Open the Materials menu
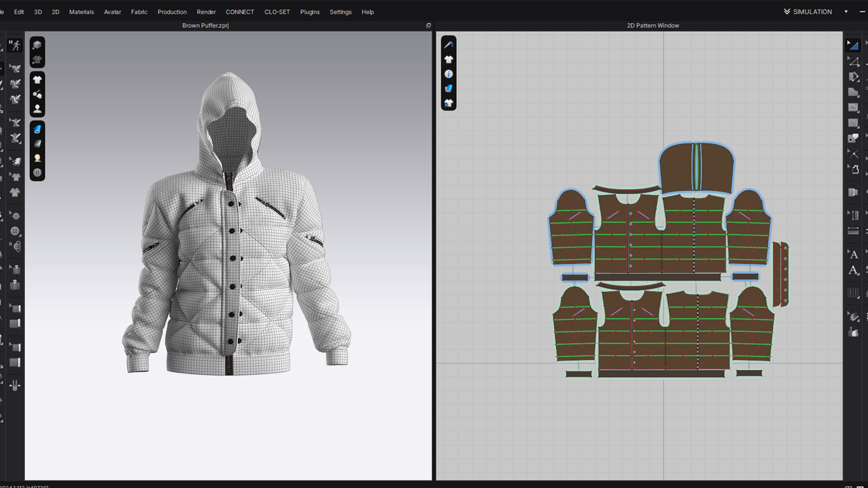The width and height of the screenshot is (868, 488). tap(82, 12)
